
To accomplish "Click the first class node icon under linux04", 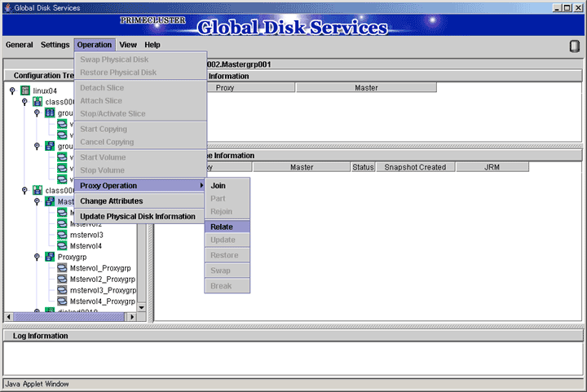I will click(38, 102).
